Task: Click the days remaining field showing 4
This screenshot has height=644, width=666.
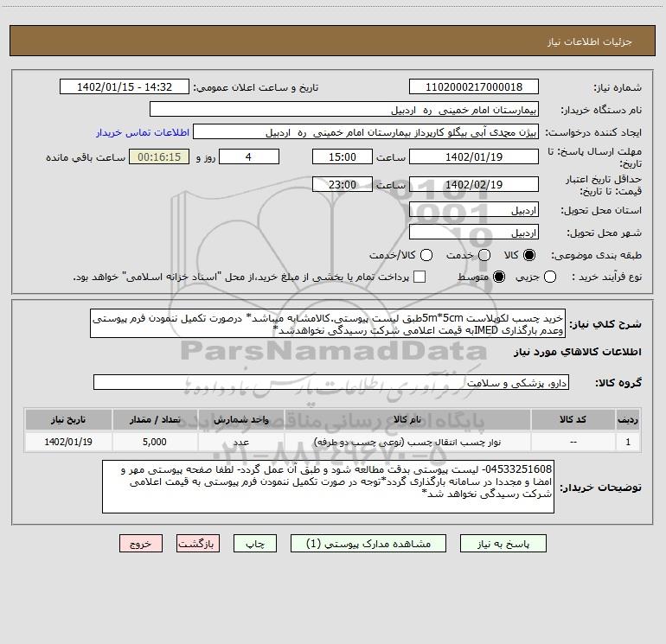Action: click(x=249, y=156)
